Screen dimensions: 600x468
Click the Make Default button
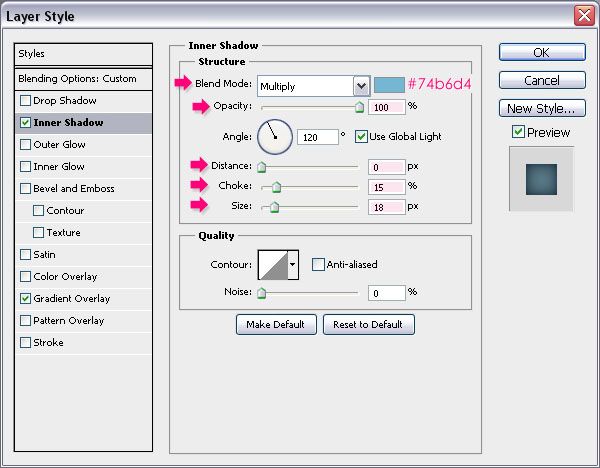click(277, 325)
